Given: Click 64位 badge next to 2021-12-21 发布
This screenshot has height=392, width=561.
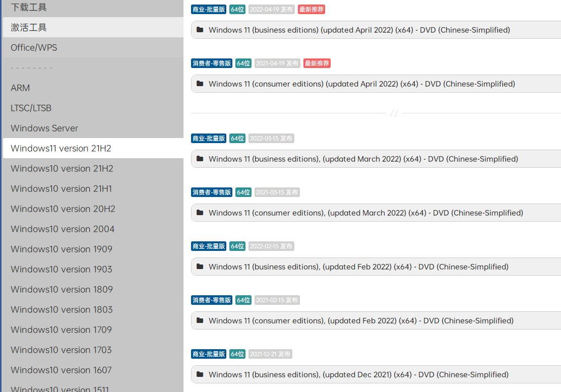Looking at the screenshot, I should pyautogui.click(x=237, y=354).
